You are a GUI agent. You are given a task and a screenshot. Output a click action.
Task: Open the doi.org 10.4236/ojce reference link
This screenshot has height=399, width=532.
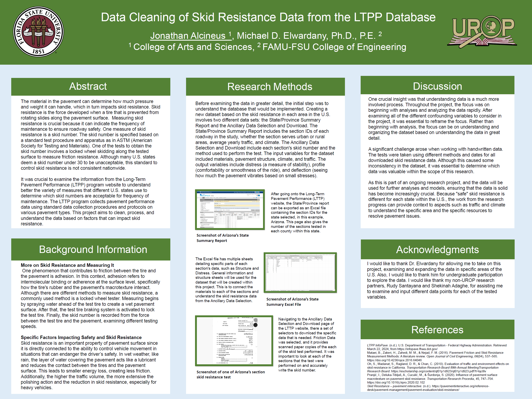394,360
